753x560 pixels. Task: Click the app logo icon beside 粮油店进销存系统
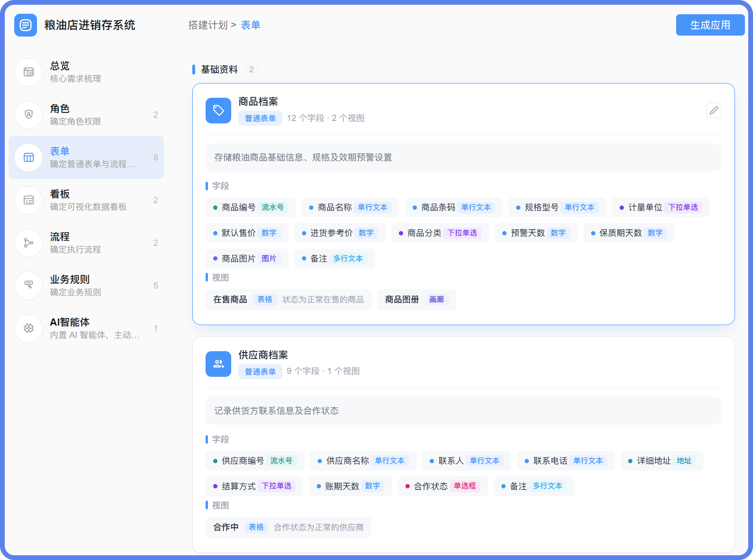[26, 25]
